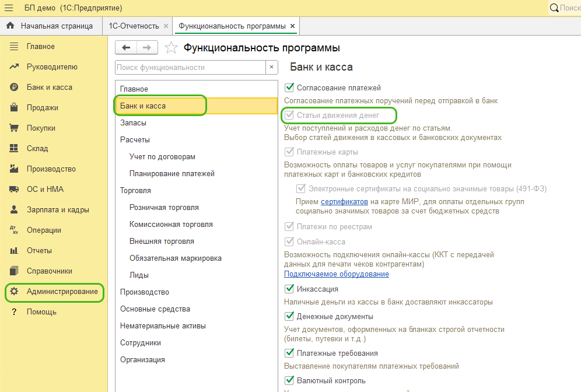Click the Администрирование gear icon
Viewport: 581px width, 392px height.
pos(15,292)
